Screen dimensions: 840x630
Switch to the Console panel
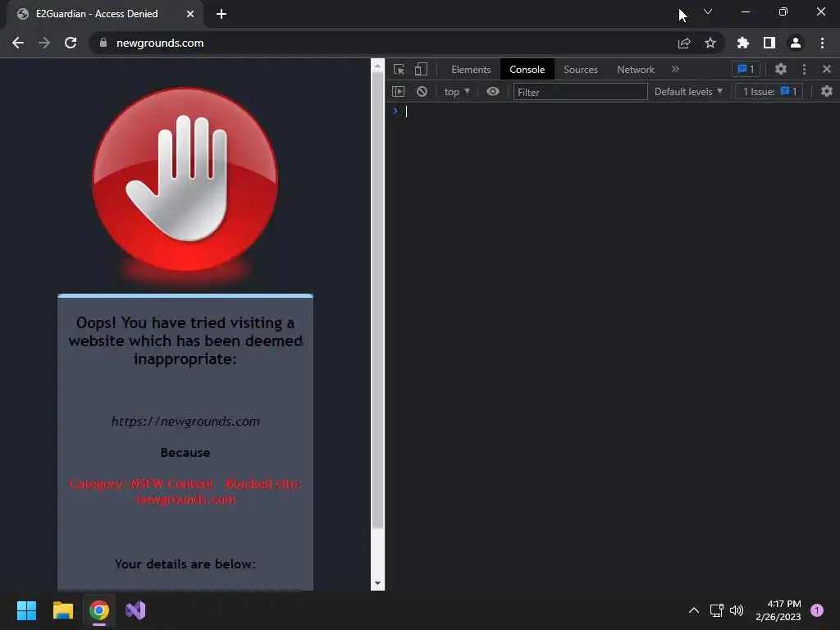pyautogui.click(x=527, y=70)
